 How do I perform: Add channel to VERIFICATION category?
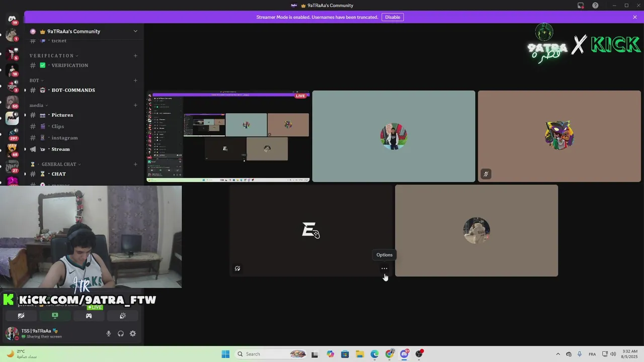[135, 56]
